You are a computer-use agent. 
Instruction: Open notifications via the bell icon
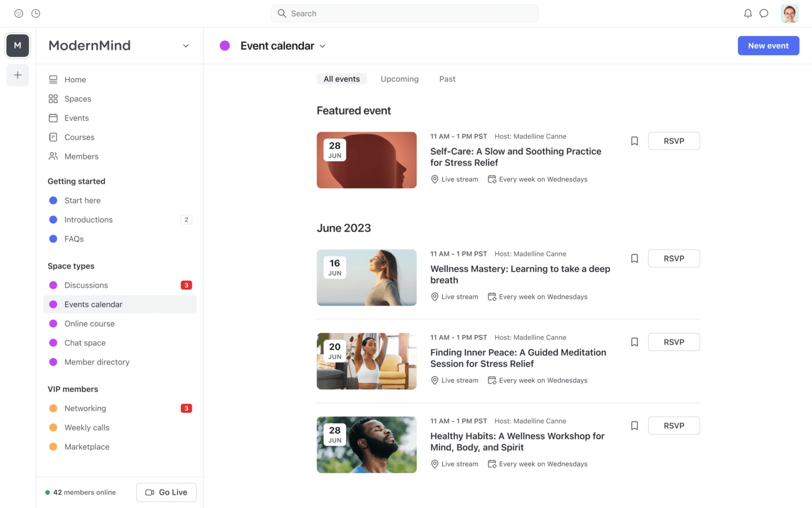747,13
